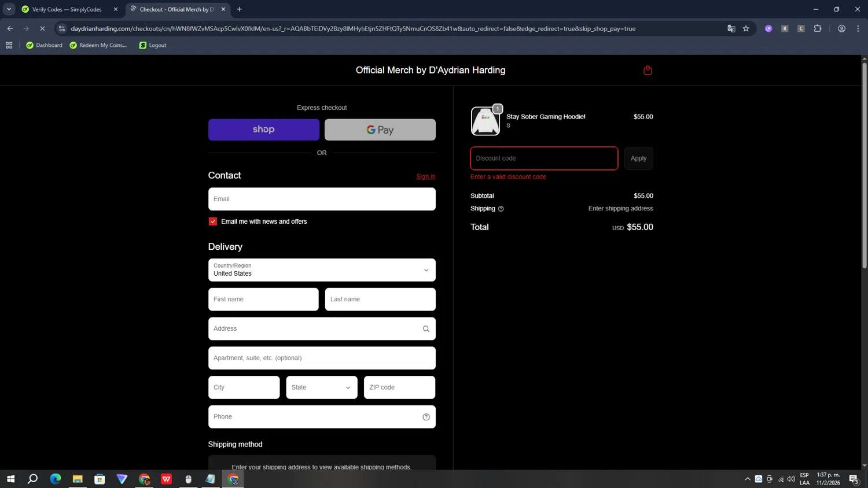Click the hoodie product thumbnail

click(x=485, y=121)
